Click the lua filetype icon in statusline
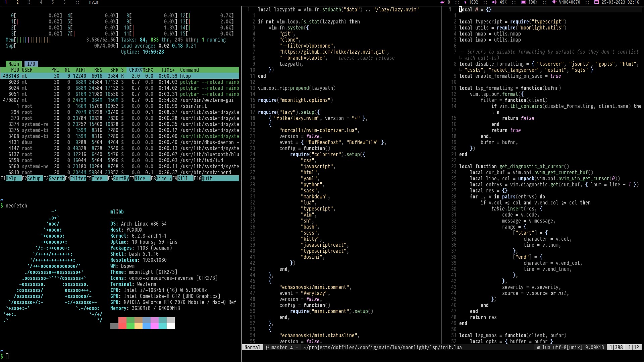This screenshot has height=362, width=644. click(538, 348)
